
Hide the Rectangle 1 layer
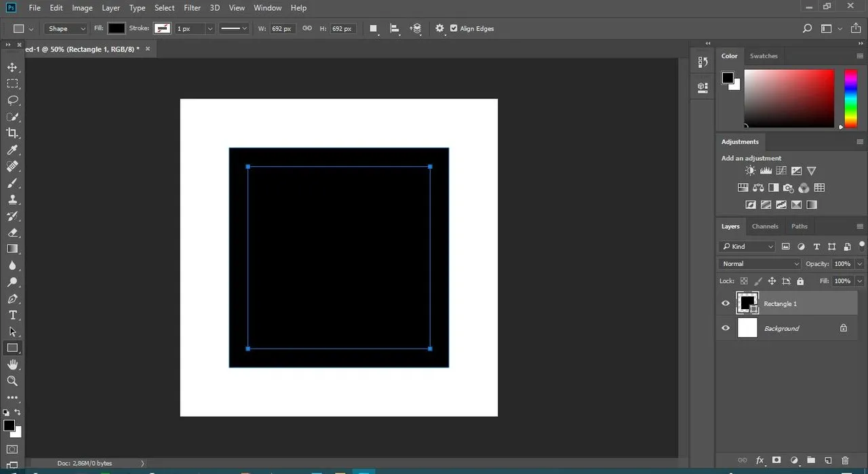pos(726,304)
